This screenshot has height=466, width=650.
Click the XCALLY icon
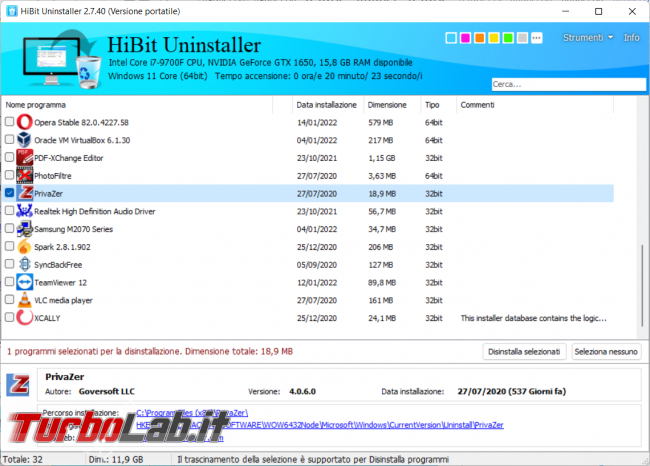pyautogui.click(x=24, y=318)
